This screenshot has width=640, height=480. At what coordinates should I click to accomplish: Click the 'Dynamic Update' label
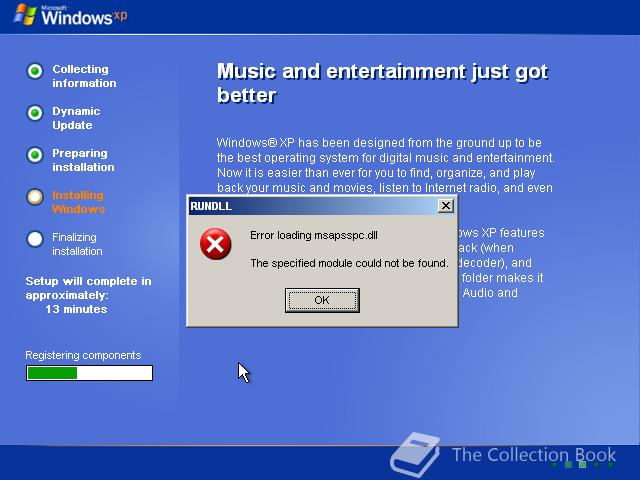(76, 118)
